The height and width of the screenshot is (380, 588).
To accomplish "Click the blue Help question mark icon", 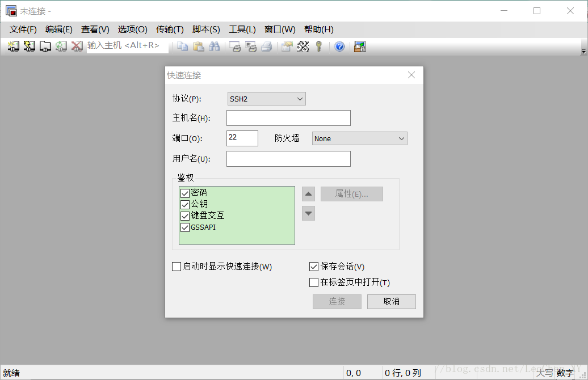I will click(339, 47).
